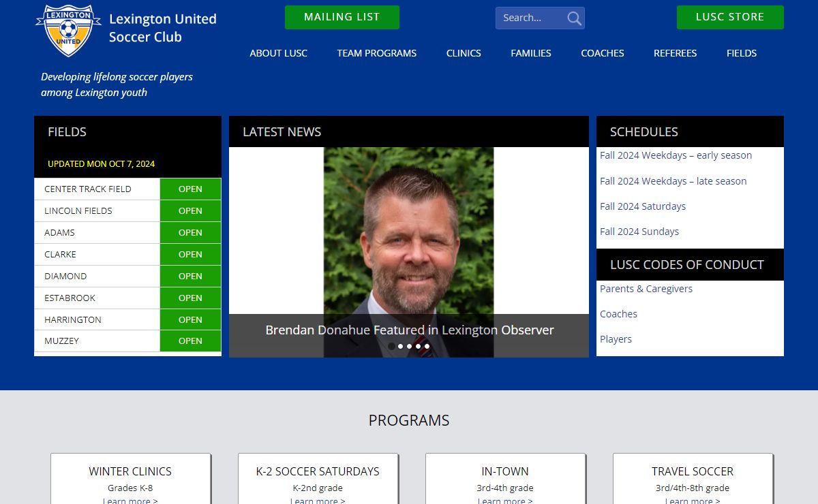
Task: Click the LATEST NEWS heading
Action: (x=282, y=132)
